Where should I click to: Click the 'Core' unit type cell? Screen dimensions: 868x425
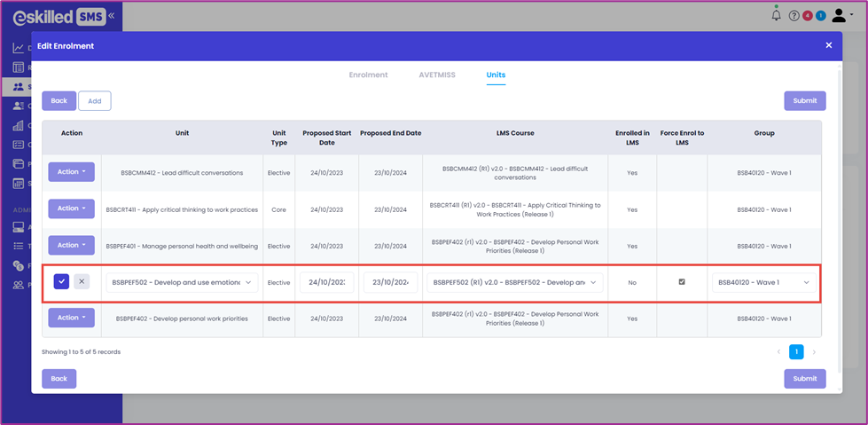tap(279, 210)
